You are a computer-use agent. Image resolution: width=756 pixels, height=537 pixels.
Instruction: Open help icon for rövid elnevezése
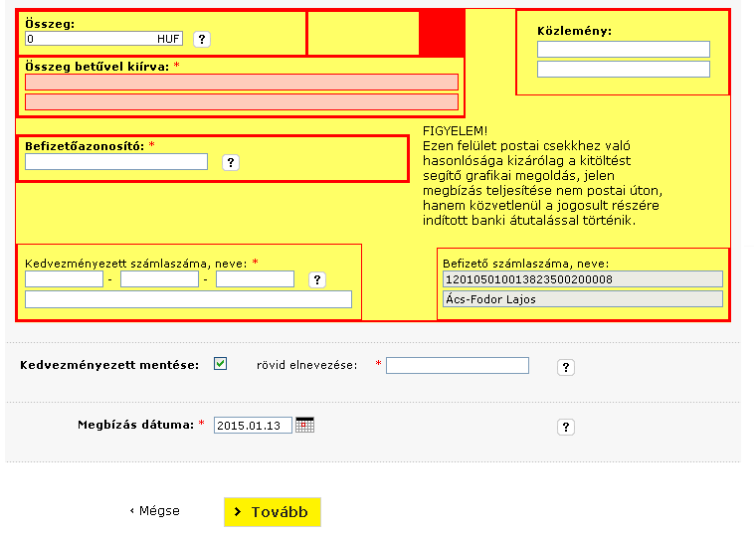click(x=566, y=367)
